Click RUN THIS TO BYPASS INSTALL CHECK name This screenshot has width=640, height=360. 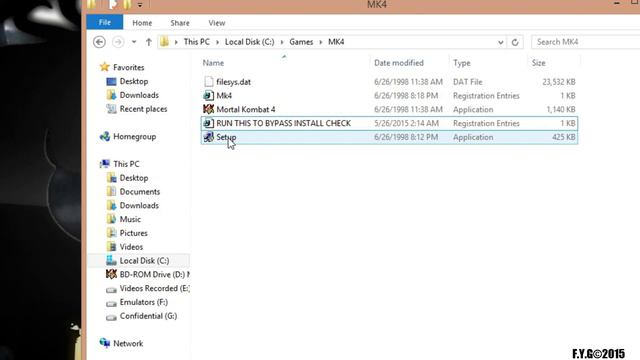pos(283,123)
